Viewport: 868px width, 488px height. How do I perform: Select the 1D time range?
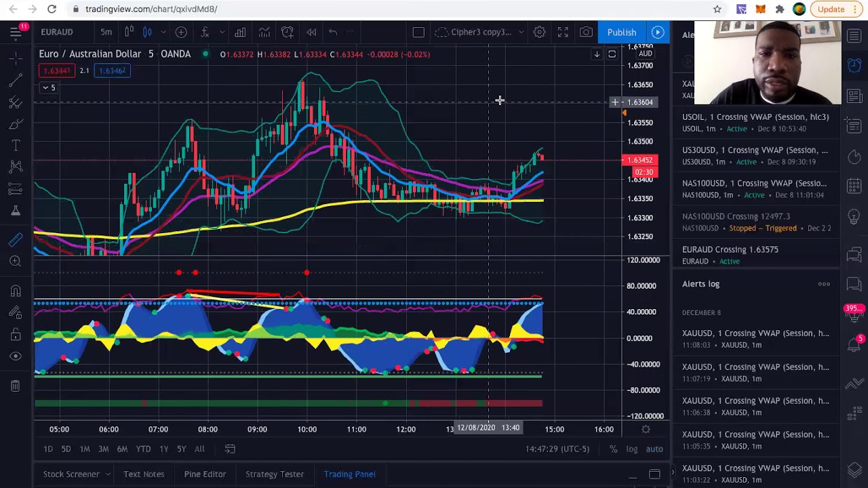coord(48,449)
